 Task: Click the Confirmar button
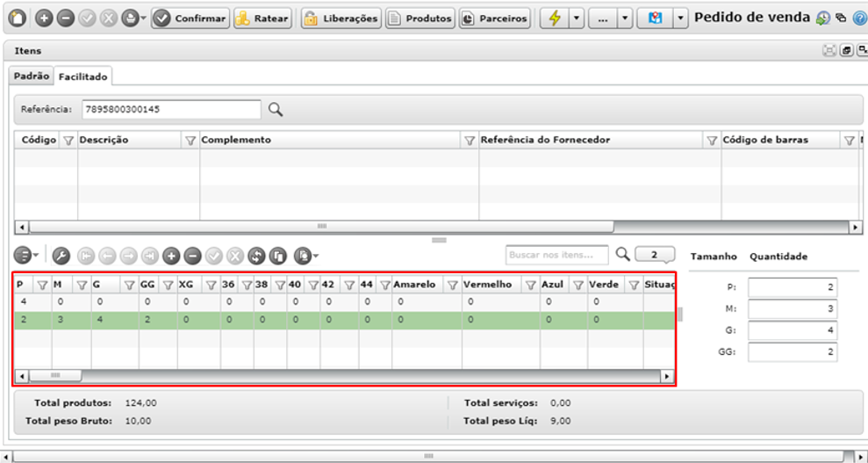click(x=190, y=18)
